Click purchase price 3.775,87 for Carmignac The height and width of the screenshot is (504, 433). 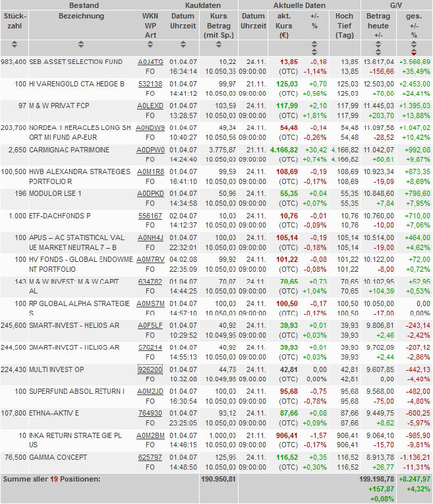coord(222,150)
